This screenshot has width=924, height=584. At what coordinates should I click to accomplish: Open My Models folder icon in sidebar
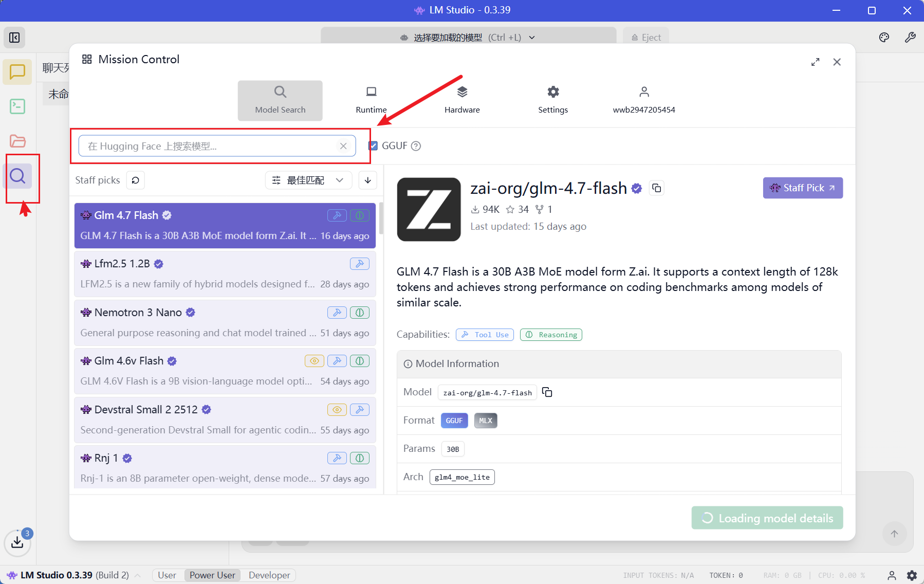[x=17, y=141]
